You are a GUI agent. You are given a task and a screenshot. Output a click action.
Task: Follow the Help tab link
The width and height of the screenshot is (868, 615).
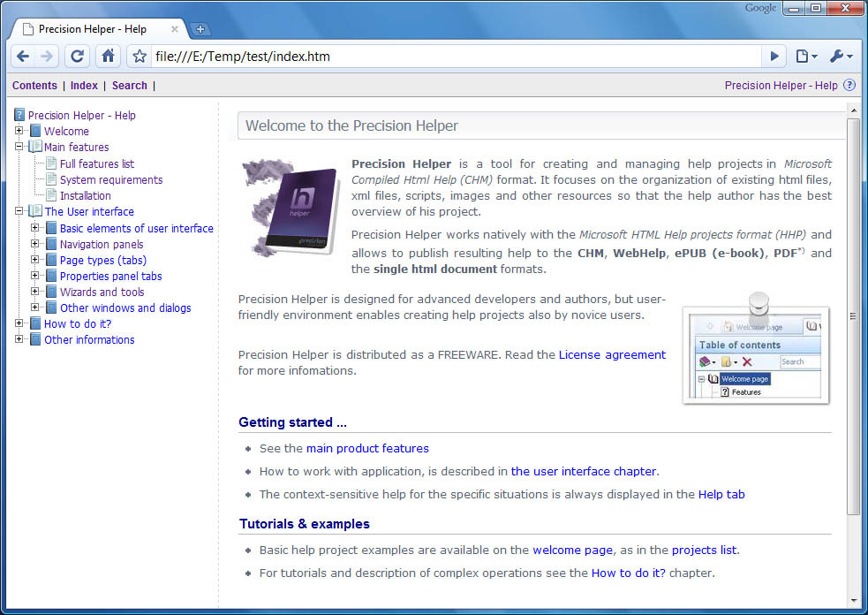pos(721,494)
